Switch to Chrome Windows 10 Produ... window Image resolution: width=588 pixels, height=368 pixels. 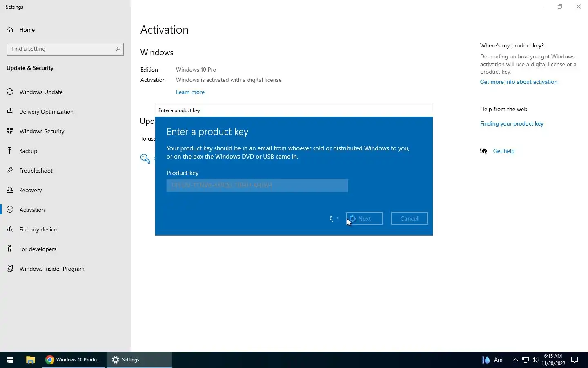coord(73,360)
